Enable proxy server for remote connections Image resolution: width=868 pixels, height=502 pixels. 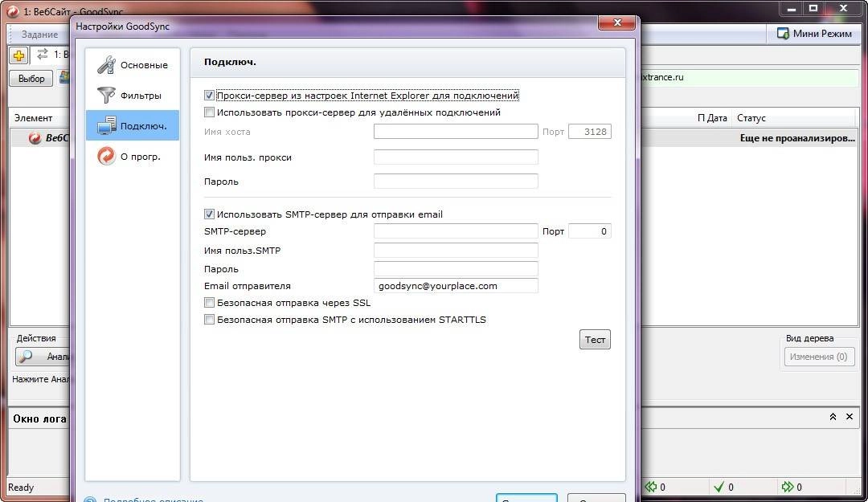(209, 112)
